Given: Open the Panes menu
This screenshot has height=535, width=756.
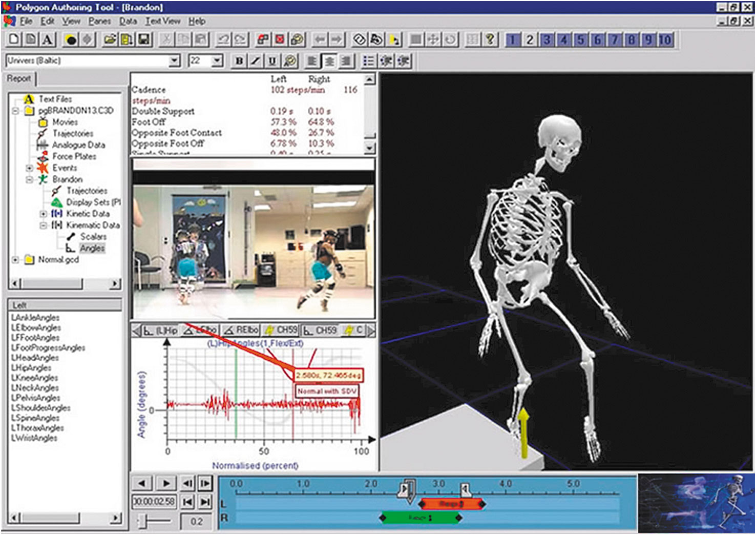Looking at the screenshot, I should coord(99,21).
